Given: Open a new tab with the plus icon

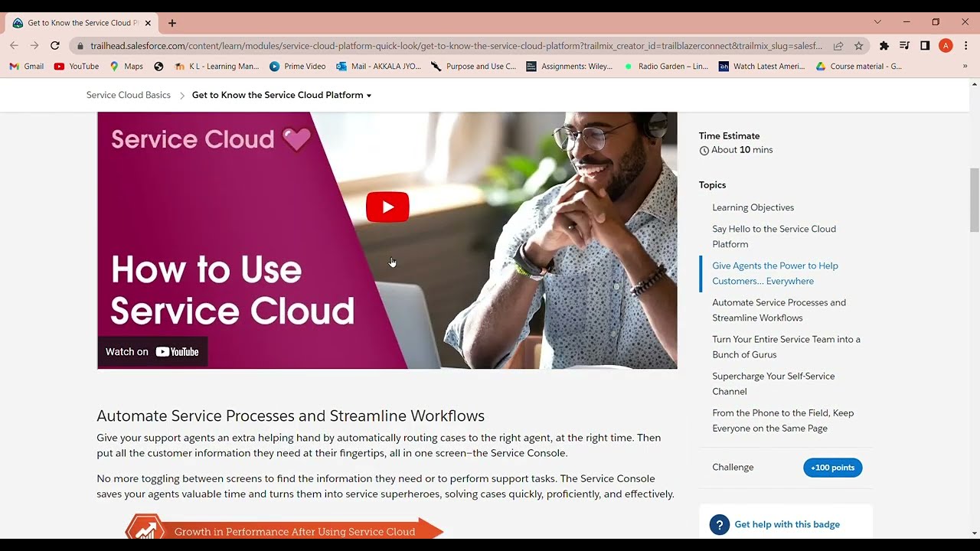Looking at the screenshot, I should pos(172,23).
